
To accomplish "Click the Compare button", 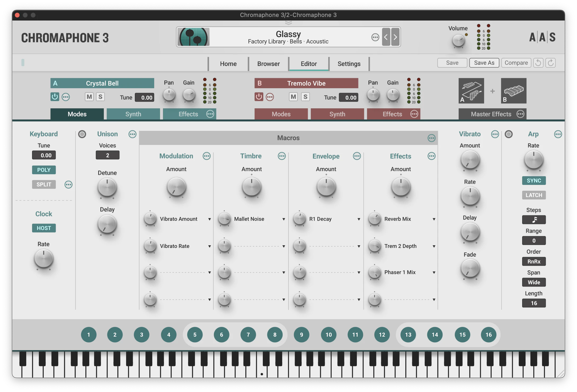I will 516,63.
